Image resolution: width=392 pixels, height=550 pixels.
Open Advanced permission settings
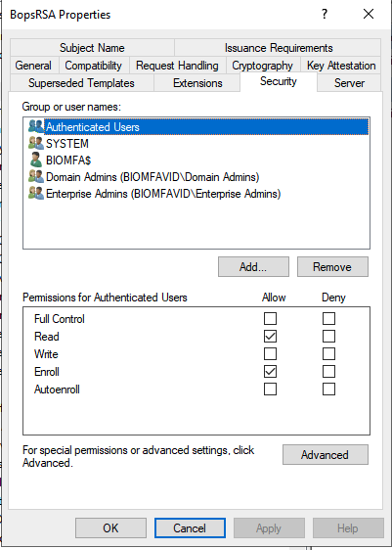(326, 455)
